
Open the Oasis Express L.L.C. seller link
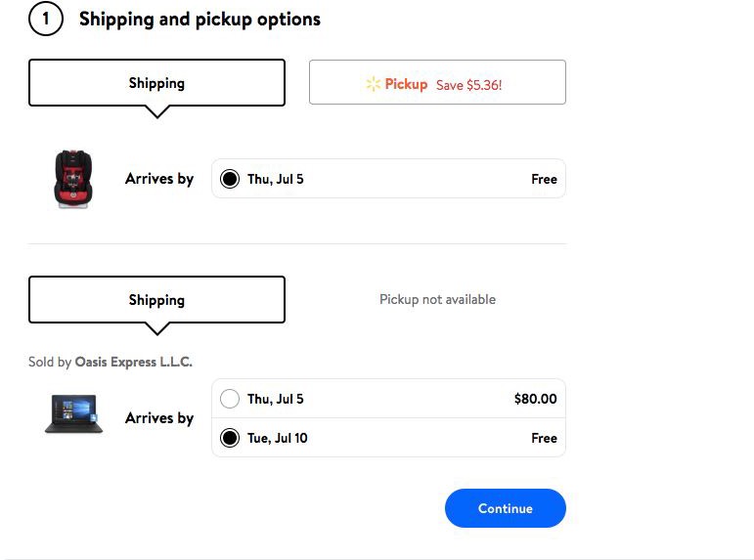pyautogui.click(x=134, y=362)
